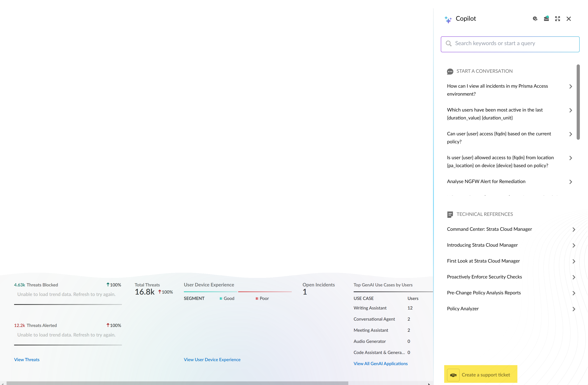Open 'Analyse NGFW Alert for Remediation' chevron
The height and width of the screenshot is (385, 588).
point(570,182)
